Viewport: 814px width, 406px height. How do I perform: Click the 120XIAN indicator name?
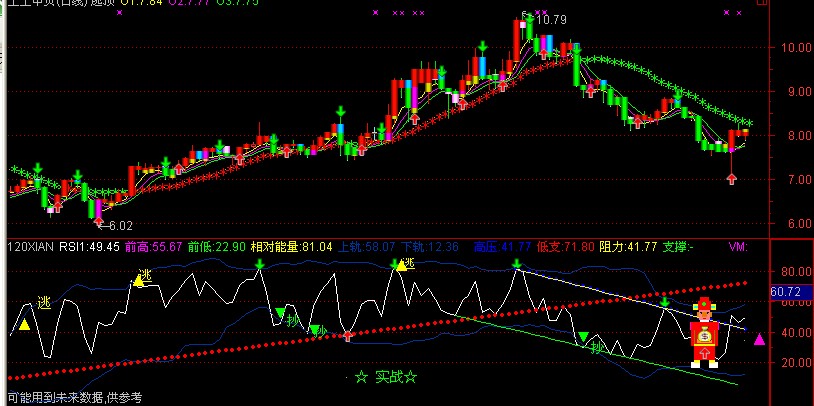[x=30, y=246]
